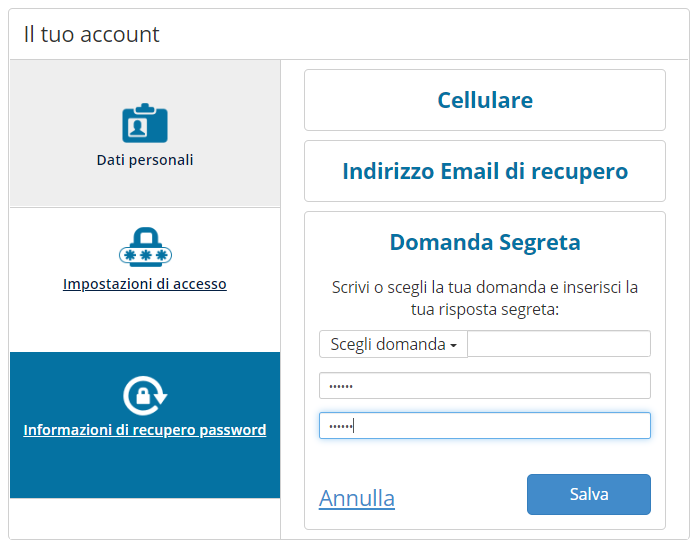The width and height of the screenshot is (699, 545).
Task: Expand Indirizzo Email di recupero panel
Action: pyautogui.click(x=485, y=171)
